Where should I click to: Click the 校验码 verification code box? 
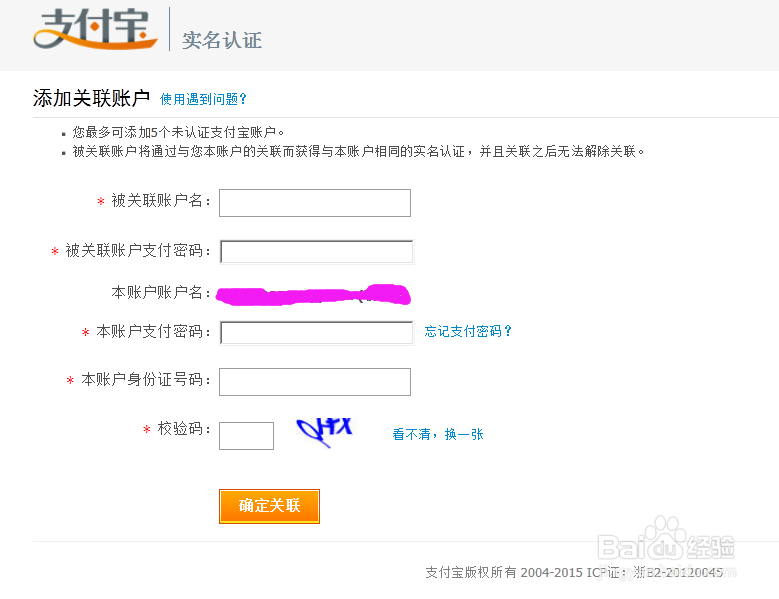[246, 435]
